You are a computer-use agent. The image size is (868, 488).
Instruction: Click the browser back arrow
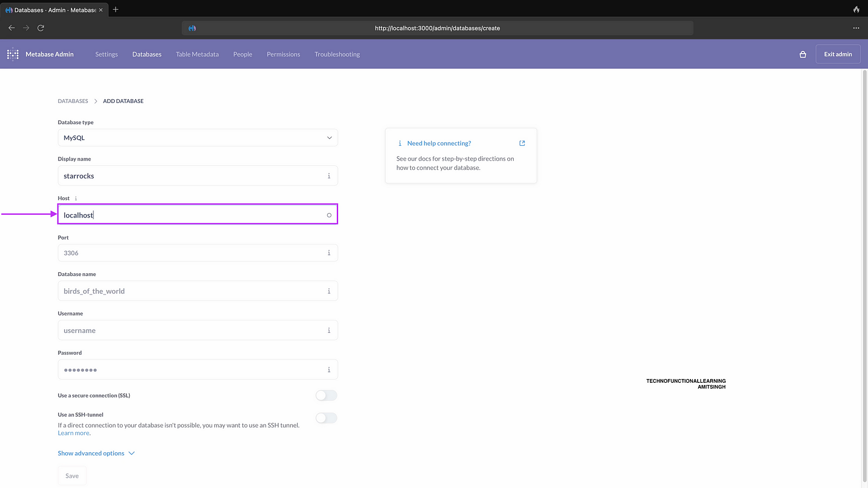(x=11, y=28)
